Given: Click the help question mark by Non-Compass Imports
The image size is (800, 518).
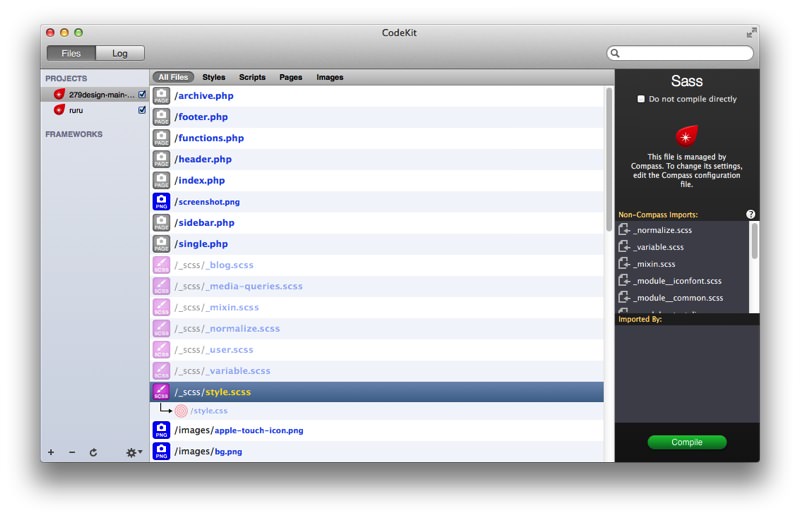Looking at the screenshot, I should pos(750,214).
